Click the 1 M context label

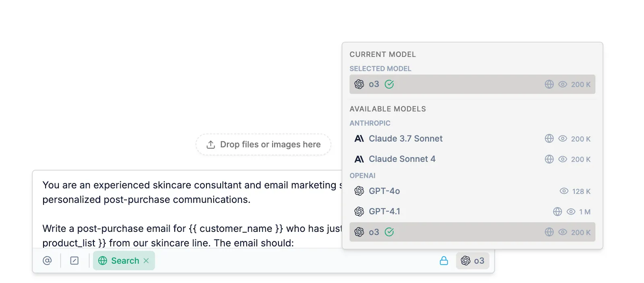tap(585, 212)
